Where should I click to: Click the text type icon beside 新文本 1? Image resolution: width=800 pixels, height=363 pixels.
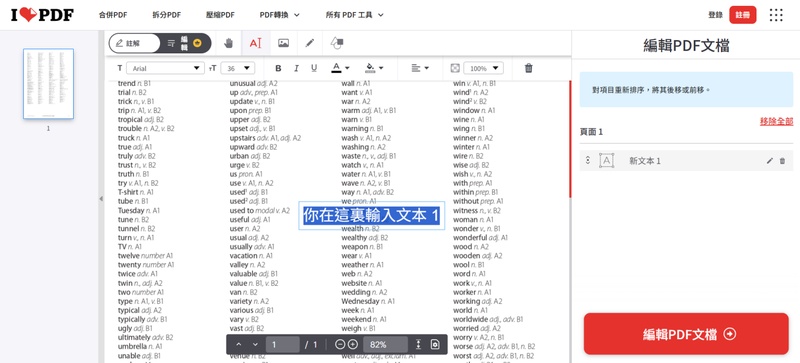pyautogui.click(x=606, y=161)
